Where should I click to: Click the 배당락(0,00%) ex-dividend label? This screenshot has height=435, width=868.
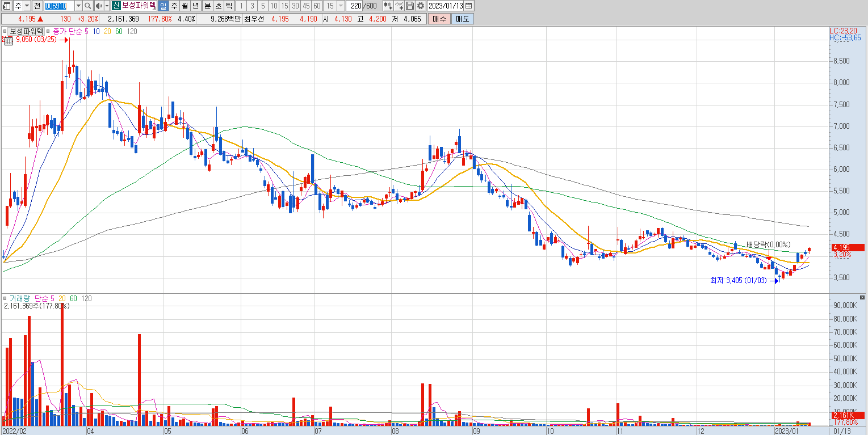coord(768,244)
